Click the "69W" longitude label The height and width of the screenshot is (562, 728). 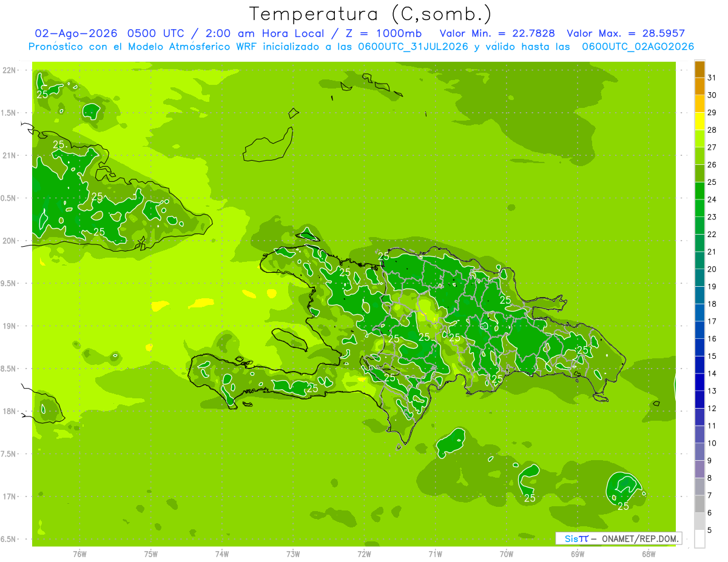pyautogui.click(x=578, y=554)
